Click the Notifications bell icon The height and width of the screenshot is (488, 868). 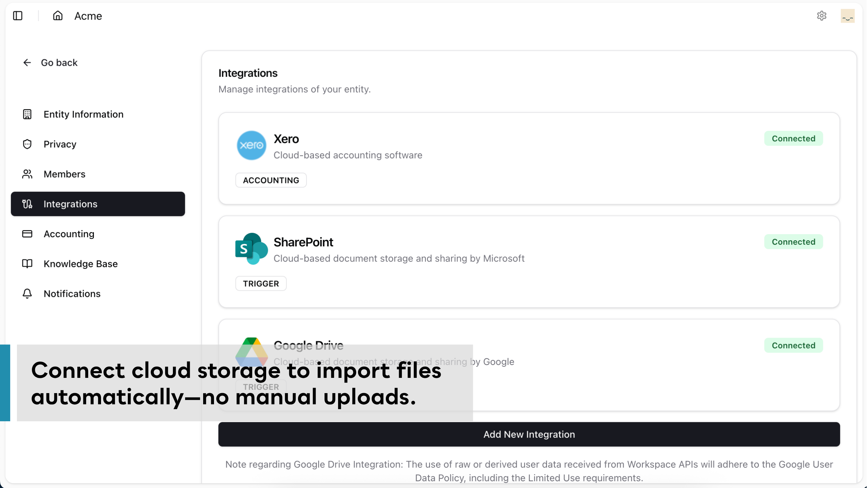[x=27, y=293]
